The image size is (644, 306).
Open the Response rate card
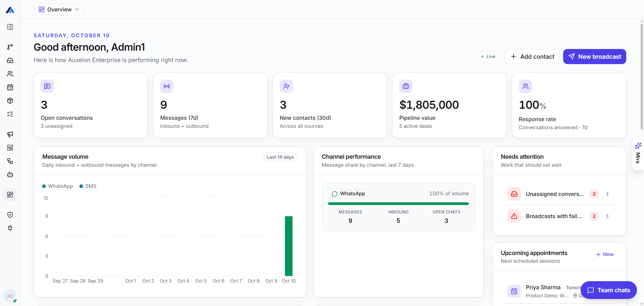(x=569, y=105)
